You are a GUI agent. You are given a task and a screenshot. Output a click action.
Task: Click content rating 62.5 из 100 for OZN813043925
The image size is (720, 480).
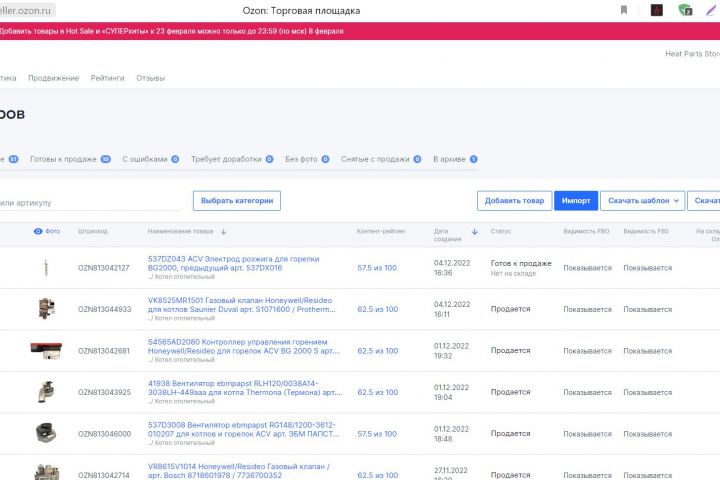[x=377, y=392]
